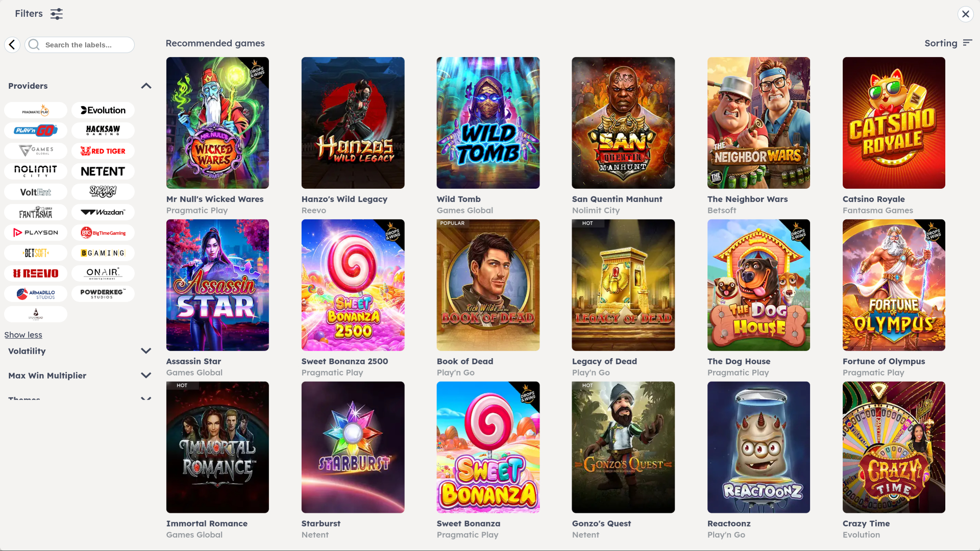Focus the Search the labels field
The image size is (980, 551).
pyautogui.click(x=80, y=45)
